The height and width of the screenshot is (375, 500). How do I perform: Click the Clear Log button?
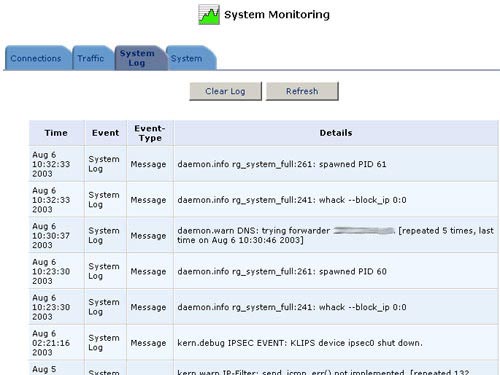pos(225,91)
